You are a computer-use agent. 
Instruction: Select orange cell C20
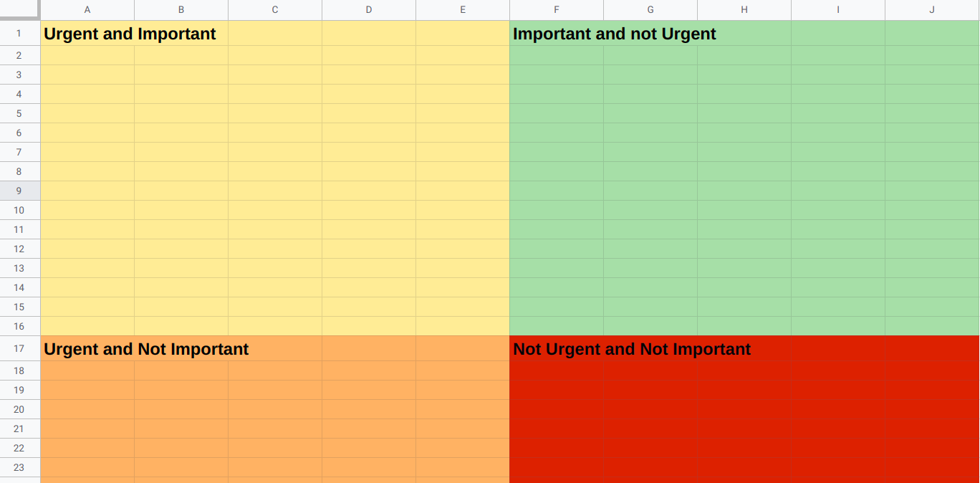coord(275,409)
